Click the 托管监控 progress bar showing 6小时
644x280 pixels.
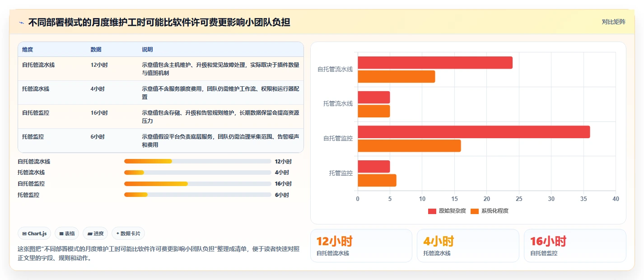(198, 195)
